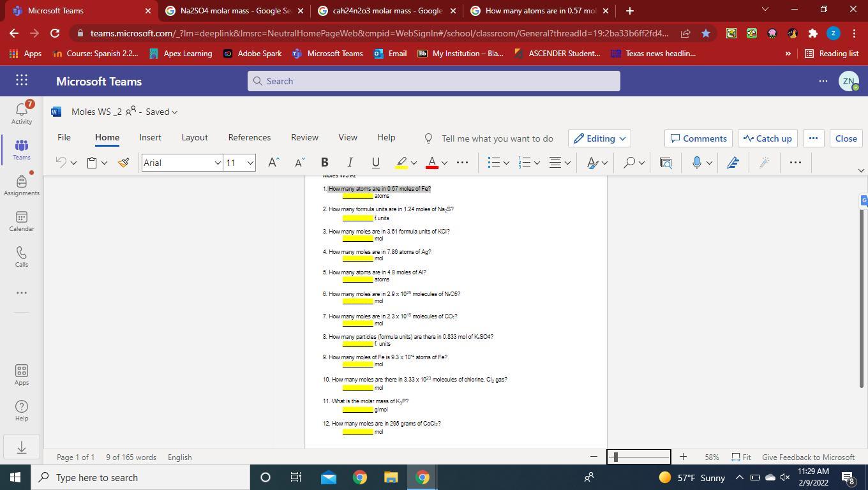This screenshot has height=490, width=868.
Task: Open Assignments in Teams sidebar
Action: [21, 186]
